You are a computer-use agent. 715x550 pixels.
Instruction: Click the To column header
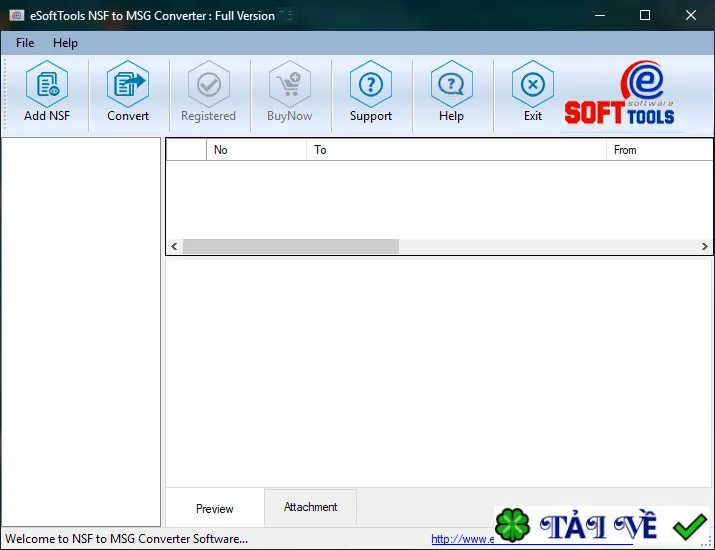pos(456,150)
